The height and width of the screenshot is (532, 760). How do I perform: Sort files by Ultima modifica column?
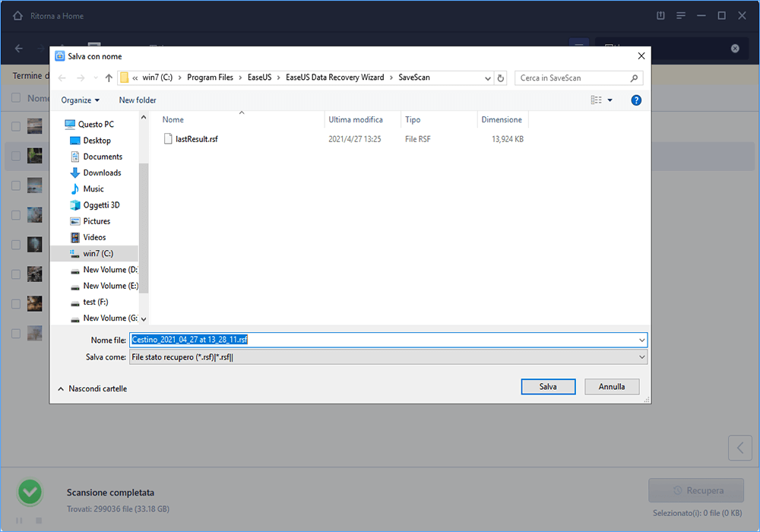(x=355, y=120)
